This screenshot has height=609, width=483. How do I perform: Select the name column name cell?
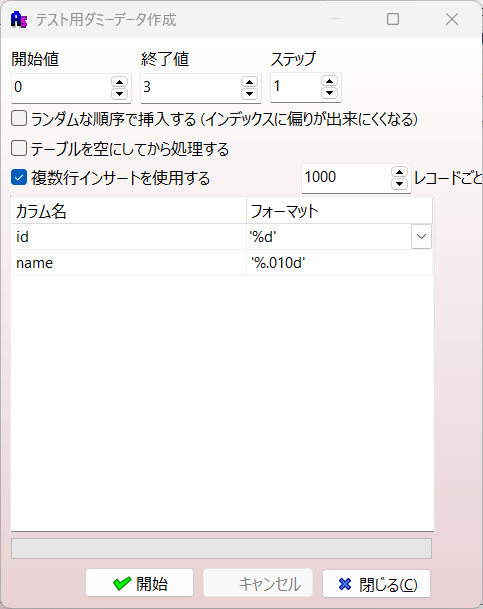[x=129, y=263]
